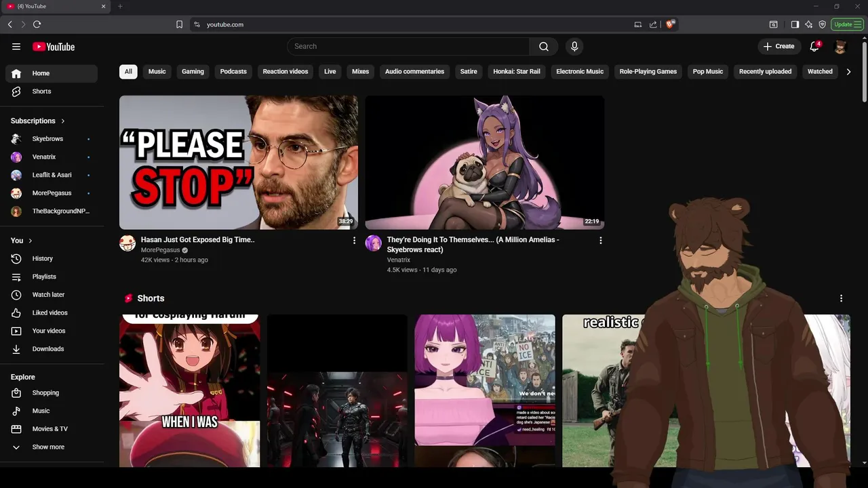Image resolution: width=868 pixels, height=488 pixels.
Task: Open Liked videos in sidebar
Action: 52,313
